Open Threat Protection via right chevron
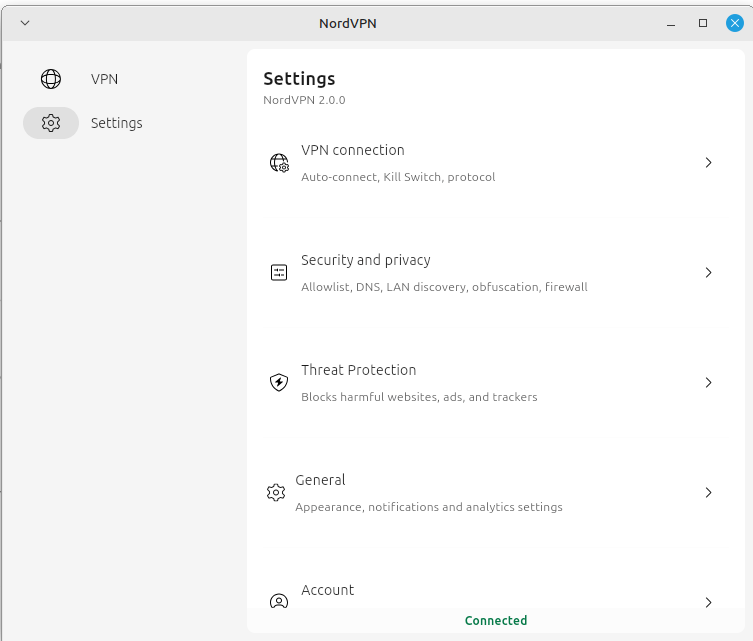The height and width of the screenshot is (641, 753). click(708, 383)
